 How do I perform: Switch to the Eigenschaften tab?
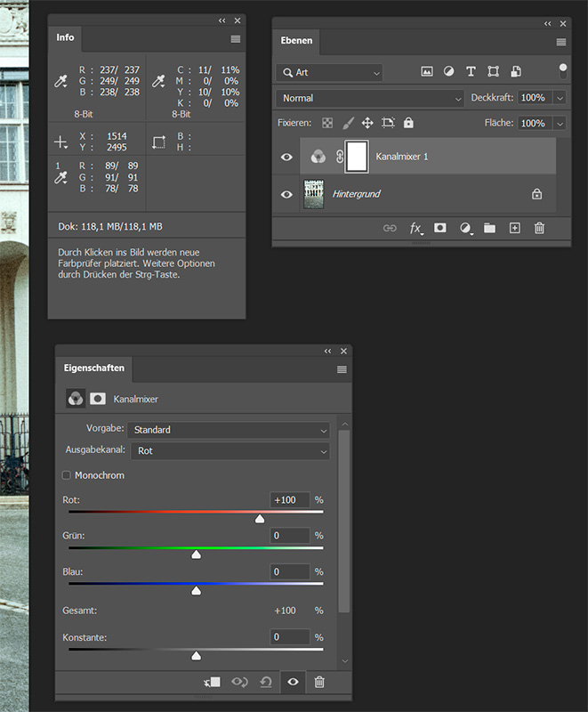[x=94, y=368]
